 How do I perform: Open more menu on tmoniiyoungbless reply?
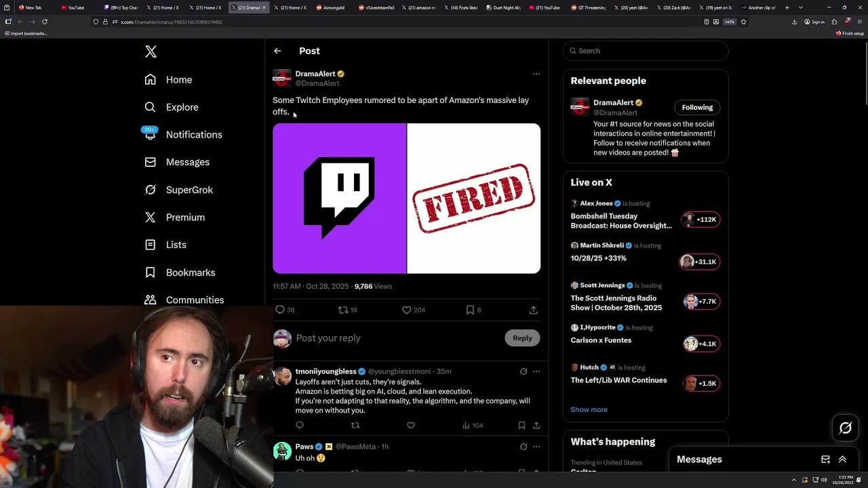pyautogui.click(x=536, y=371)
